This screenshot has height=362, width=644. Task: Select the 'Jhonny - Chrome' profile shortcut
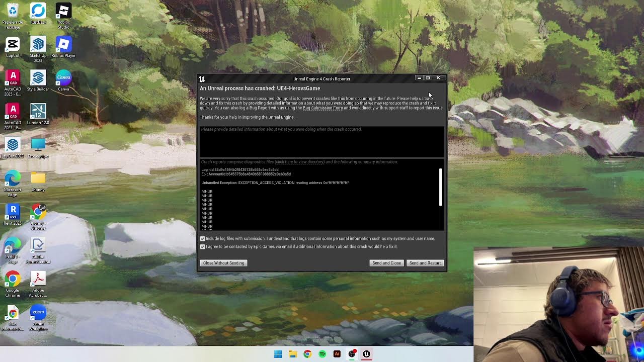pyautogui.click(x=38, y=217)
